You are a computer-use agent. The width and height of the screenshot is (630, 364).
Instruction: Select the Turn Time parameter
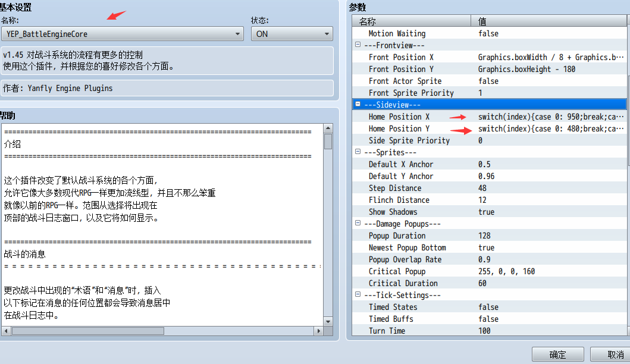coord(490,331)
